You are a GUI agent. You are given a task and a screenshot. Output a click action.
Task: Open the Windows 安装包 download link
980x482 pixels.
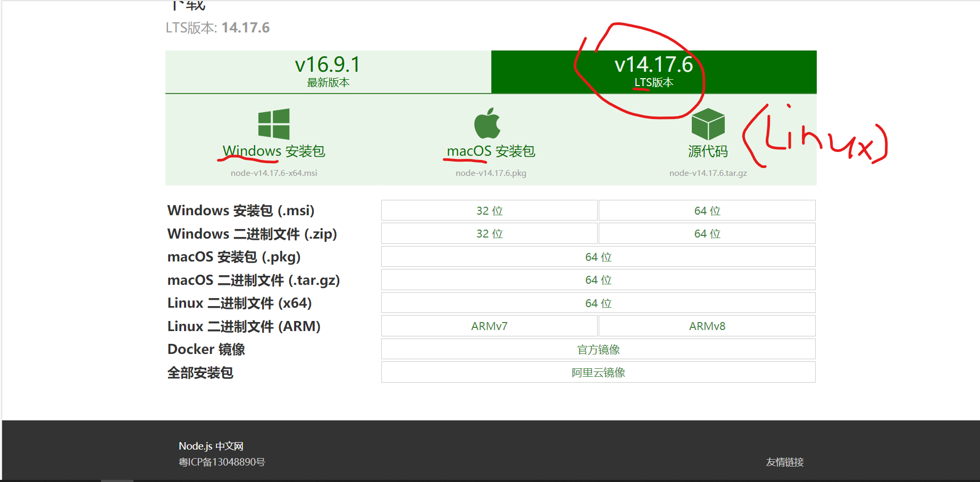pyautogui.click(x=274, y=151)
